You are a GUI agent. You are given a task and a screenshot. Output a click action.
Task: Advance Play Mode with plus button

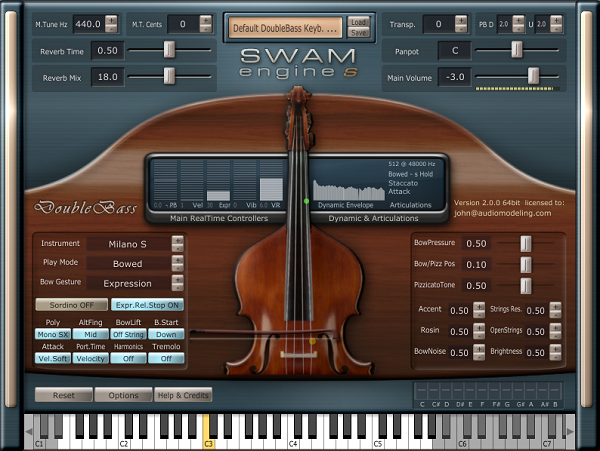[x=178, y=260]
